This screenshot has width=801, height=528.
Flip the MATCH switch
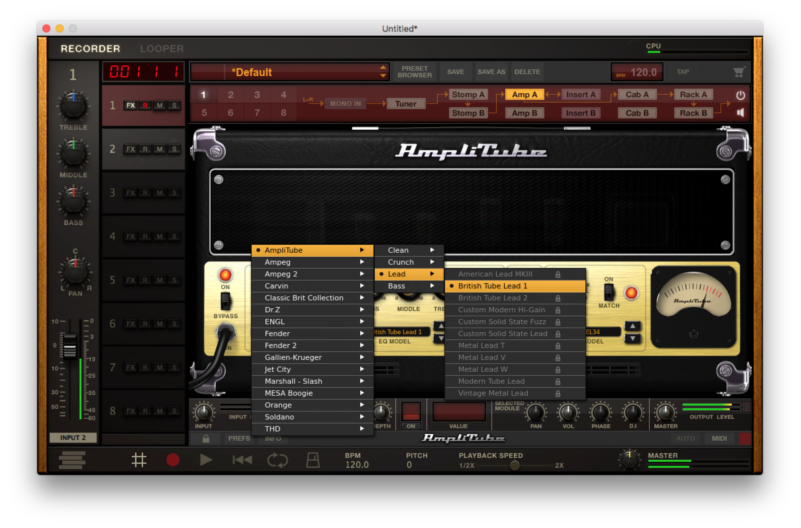pos(608,292)
